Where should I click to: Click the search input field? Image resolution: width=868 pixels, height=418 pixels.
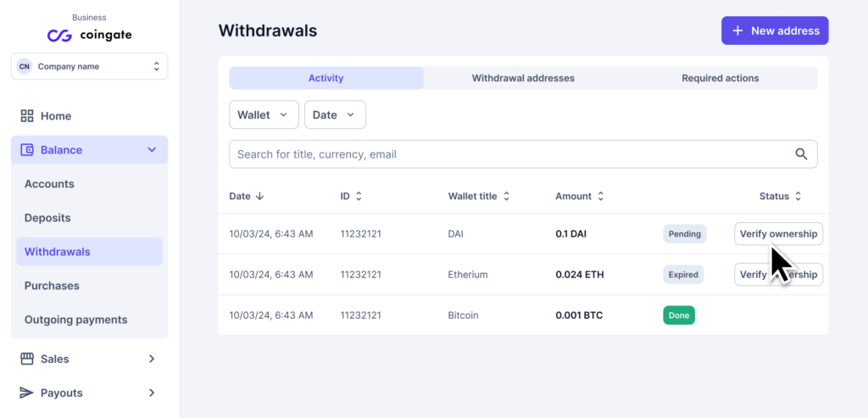tap(509, 154)
